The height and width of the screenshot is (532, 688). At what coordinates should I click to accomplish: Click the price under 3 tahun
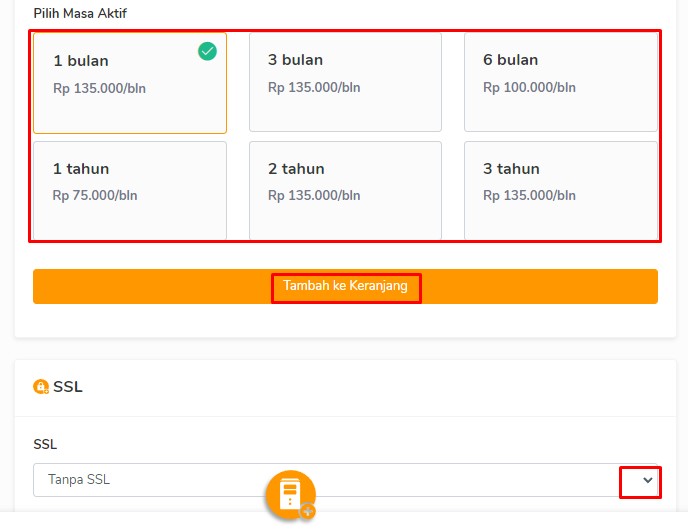529,195
